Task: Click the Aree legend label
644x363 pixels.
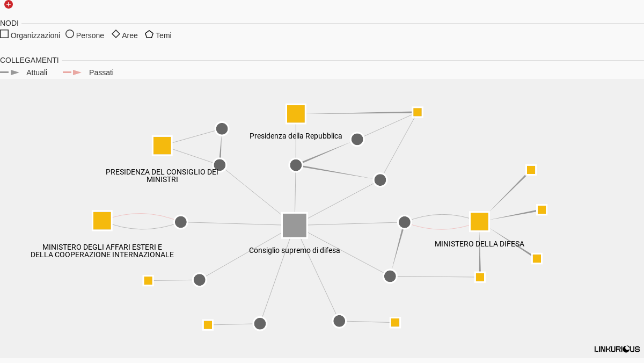Action: pos(130,35)
